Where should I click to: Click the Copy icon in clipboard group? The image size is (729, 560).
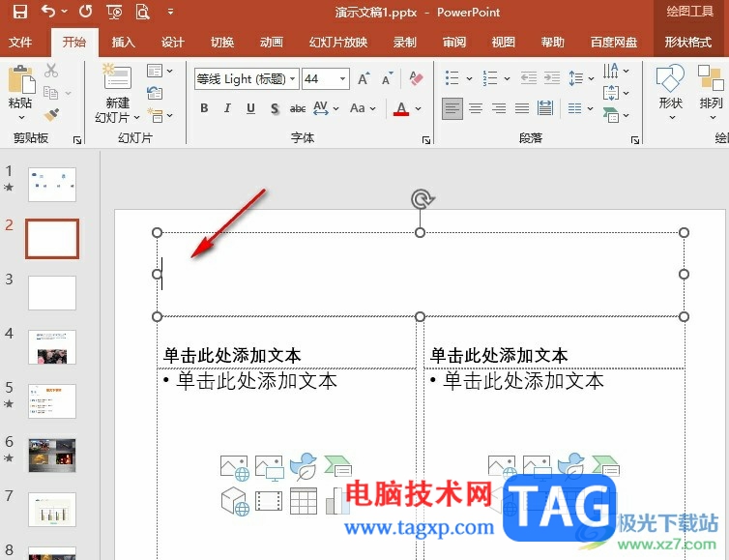[50, 93]
